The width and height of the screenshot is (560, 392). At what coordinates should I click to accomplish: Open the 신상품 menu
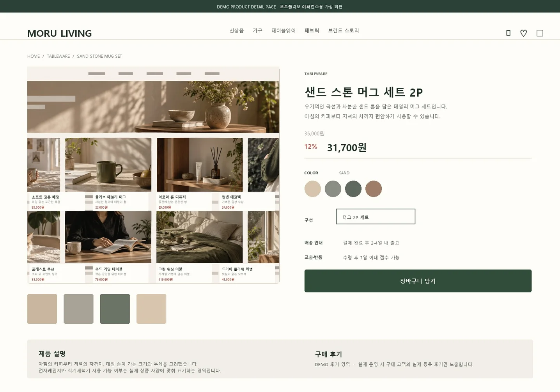236,30
